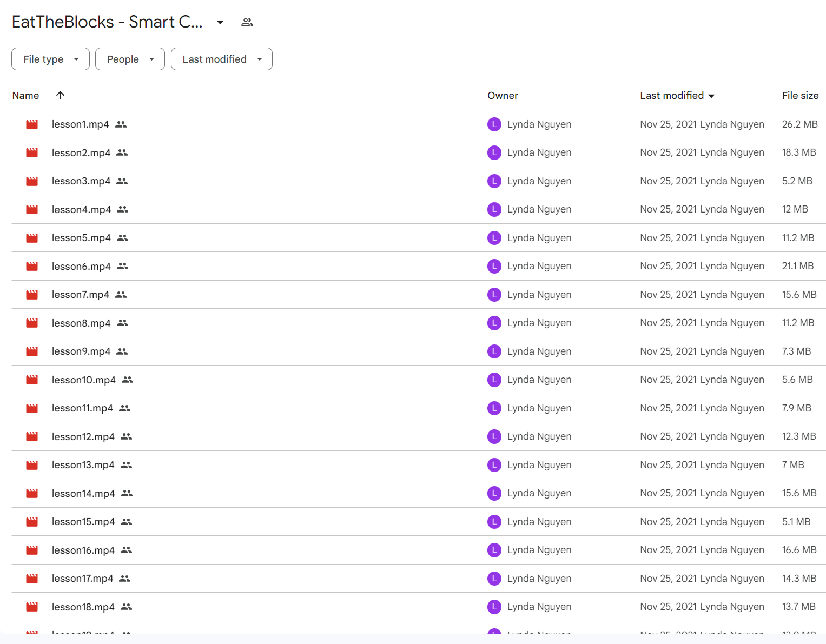Select the lesson1.mp4 file name

[80, 124]
